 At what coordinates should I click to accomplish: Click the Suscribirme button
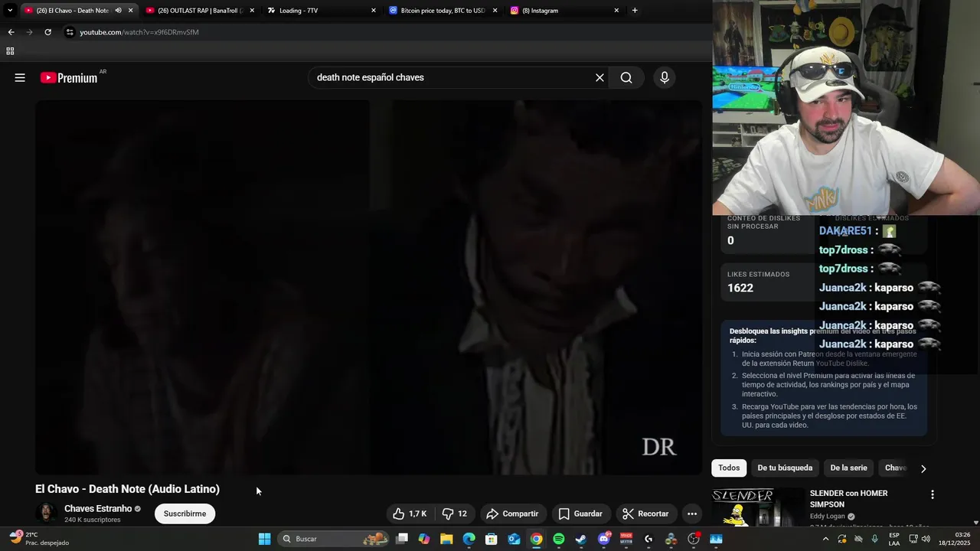pos(185,514)
